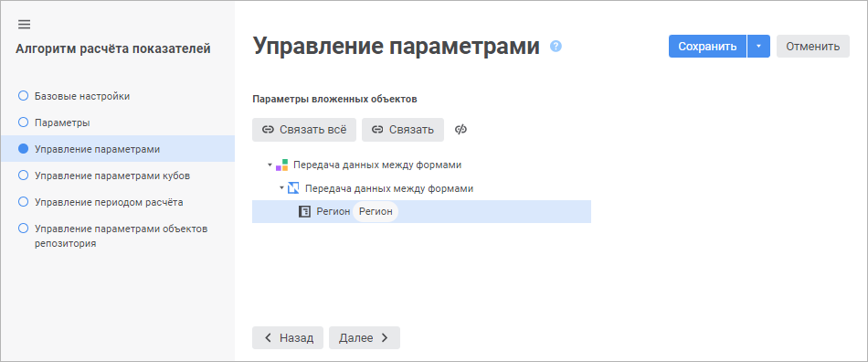Click the multicolored algorithm icon in tree
The width and height of the screenshot is (868, 362).
[x=281, y=165]
